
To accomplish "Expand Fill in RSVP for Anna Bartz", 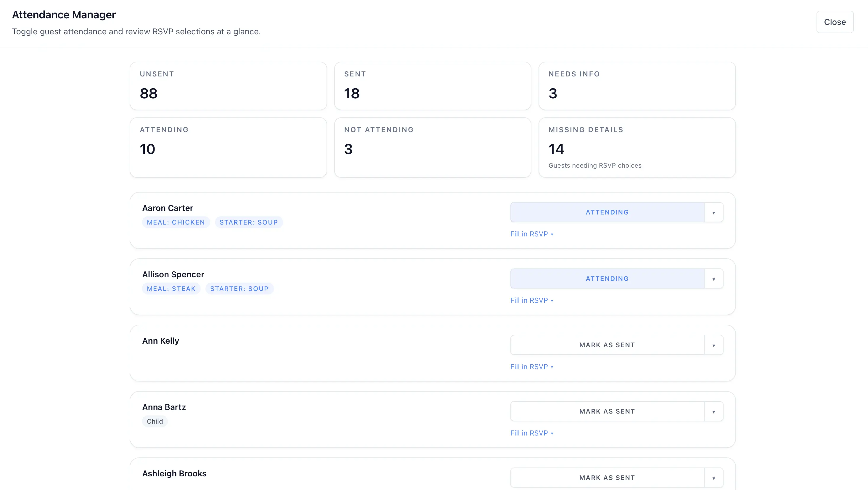I will point(532,433).
